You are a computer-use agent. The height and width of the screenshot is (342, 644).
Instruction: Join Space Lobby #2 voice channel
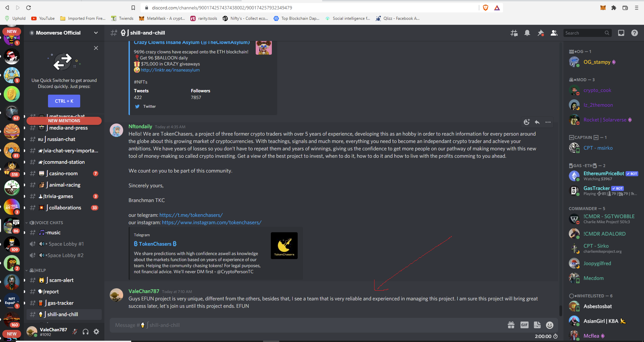pyautogui.click(x=64, y=255)
